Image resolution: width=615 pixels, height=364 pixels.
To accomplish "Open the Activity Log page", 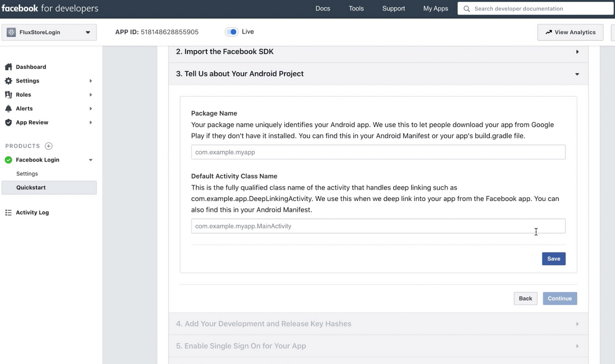I will click(32, 213).
